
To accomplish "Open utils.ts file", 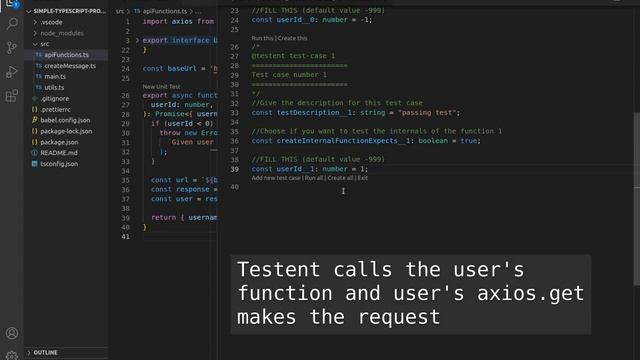I will (x=54, y=87).
